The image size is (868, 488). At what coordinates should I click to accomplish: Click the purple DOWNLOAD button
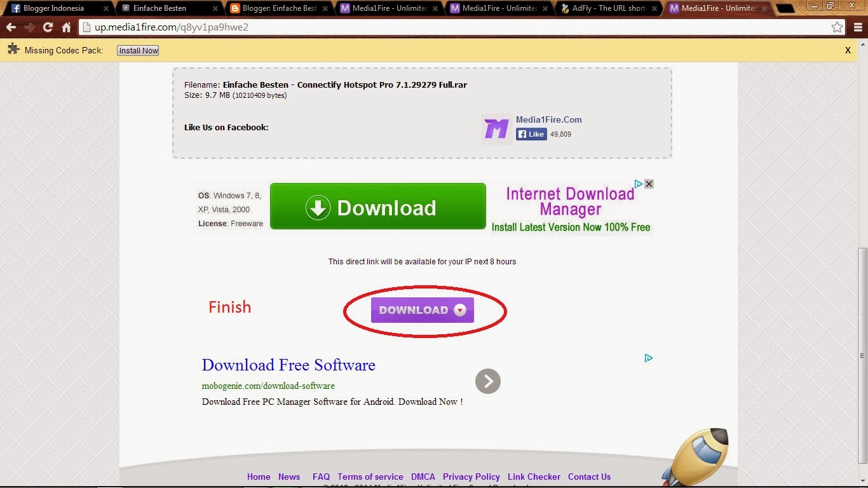423,310
